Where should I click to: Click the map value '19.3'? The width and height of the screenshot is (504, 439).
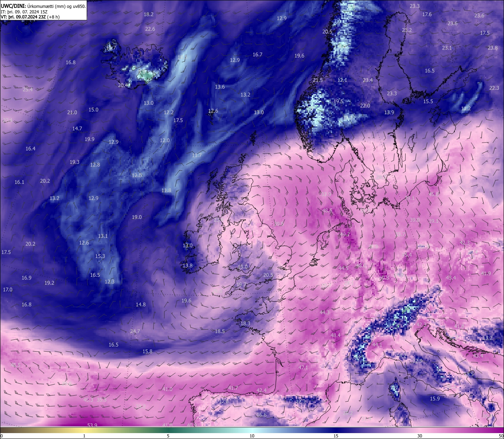tap(74, 162)
